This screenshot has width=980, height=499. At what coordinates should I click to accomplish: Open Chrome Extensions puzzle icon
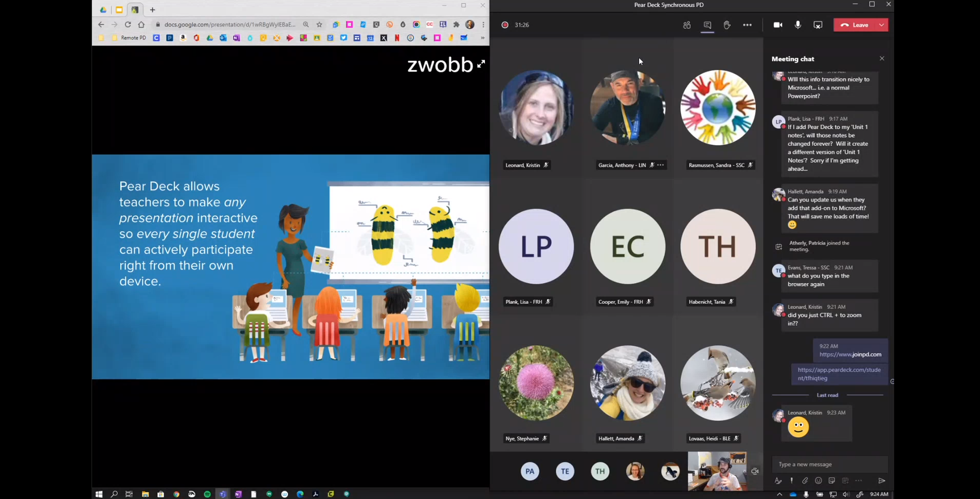coord(457,25)
